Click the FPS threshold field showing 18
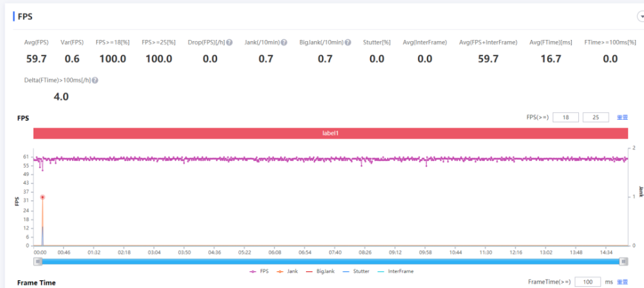The height and width of the screenshot is (288, 644). pos(565,117)
